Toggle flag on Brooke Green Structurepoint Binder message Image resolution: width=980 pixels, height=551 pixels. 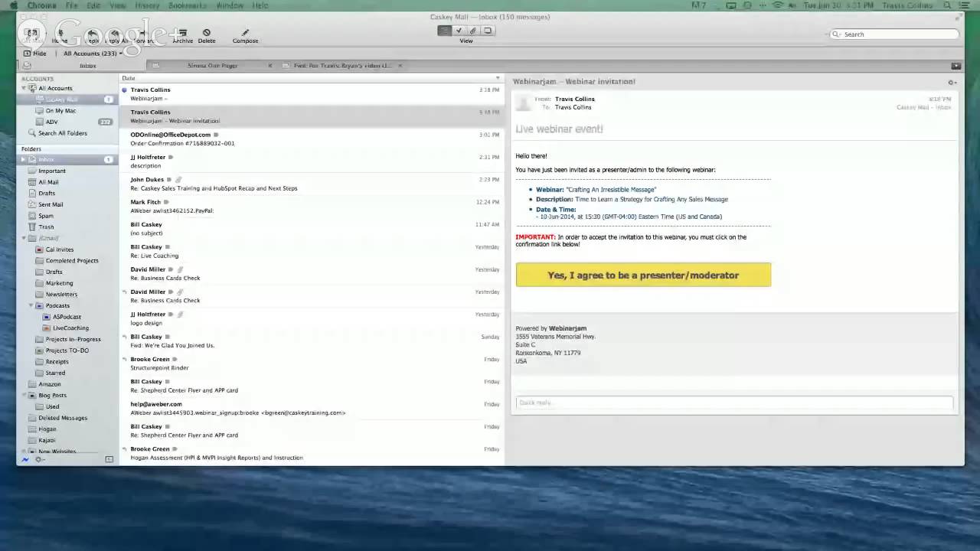coord(175,359)
